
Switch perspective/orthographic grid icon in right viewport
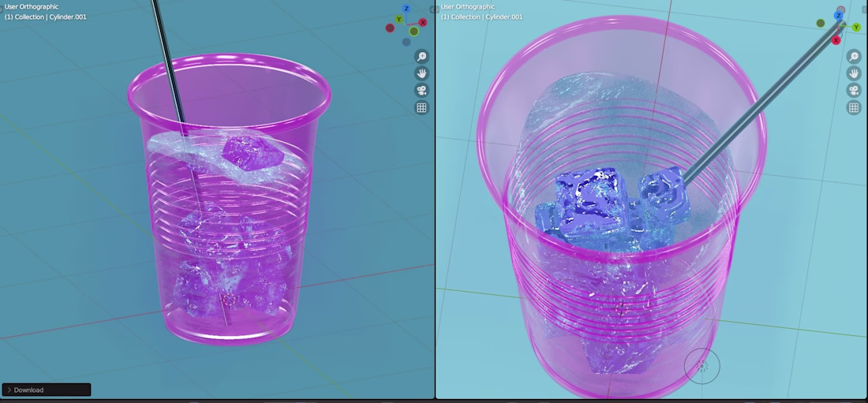pyautogui.click(x=854, y=108)
